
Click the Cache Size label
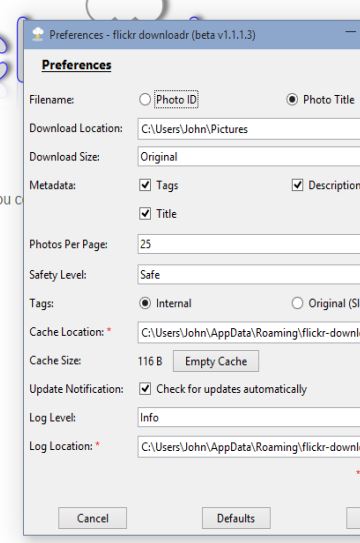tap(55, 360)
